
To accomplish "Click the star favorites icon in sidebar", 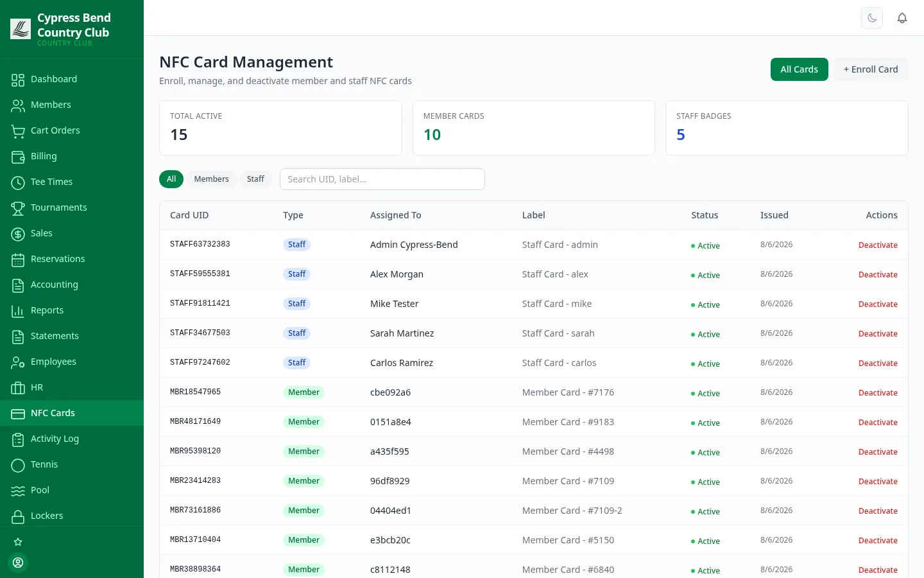I will pyautogui.click(x=18, y=542).
